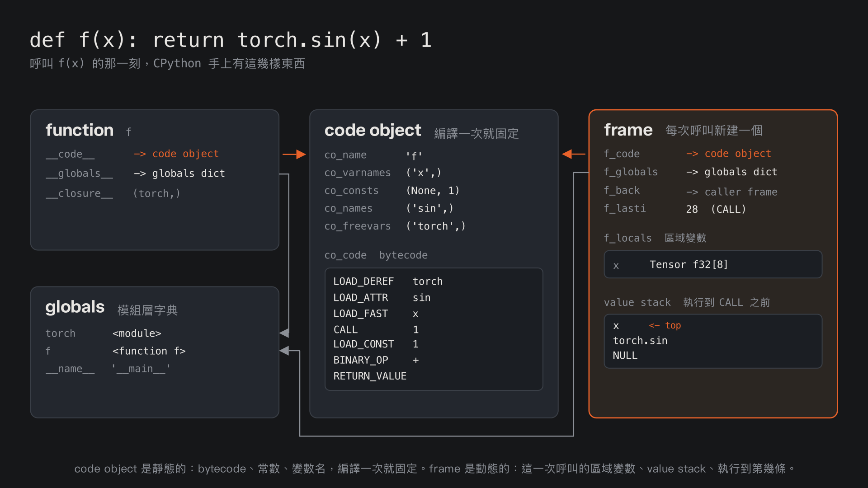Click the 'value stack' section label
This screenshot has width=868, height=488.
tap(637, 303)
